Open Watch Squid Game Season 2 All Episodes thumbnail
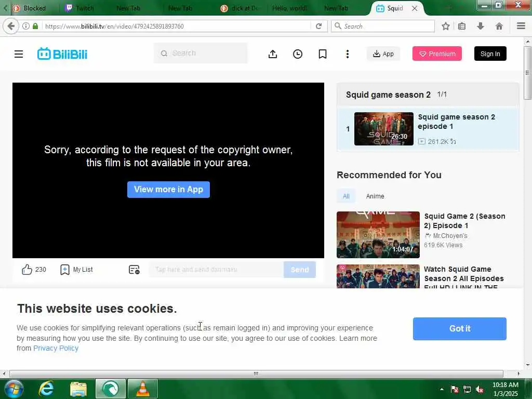Viewport: 532px width, 399px height. click(x=378, y=276)
